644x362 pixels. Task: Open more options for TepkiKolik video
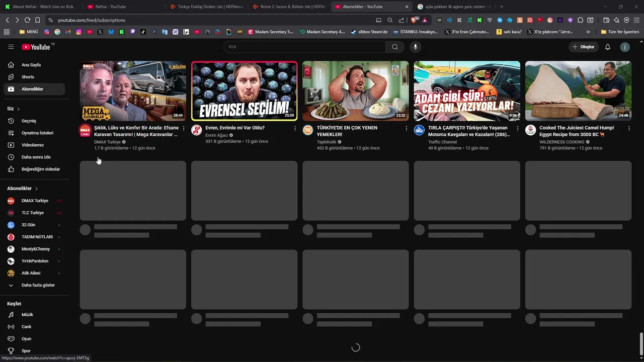(407, 128)
